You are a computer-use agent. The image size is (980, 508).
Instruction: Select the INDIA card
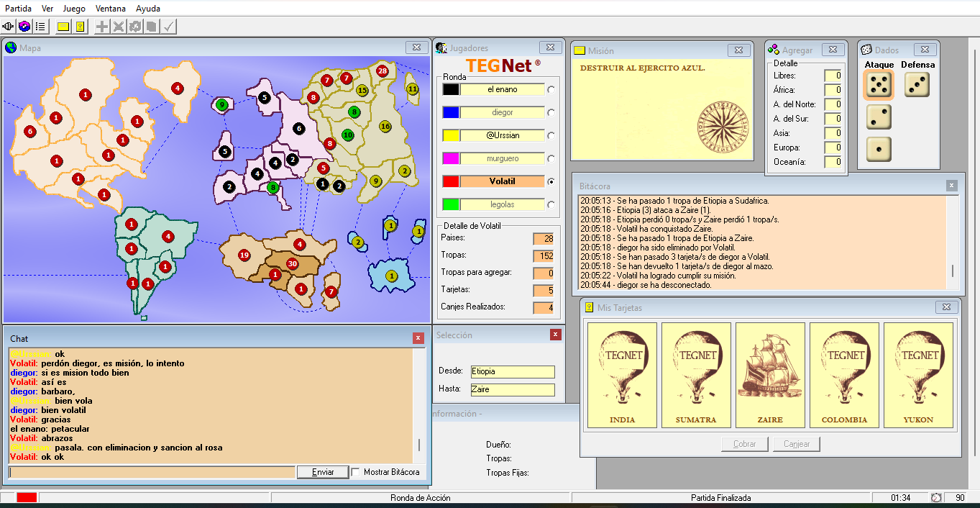click(623, 376)
